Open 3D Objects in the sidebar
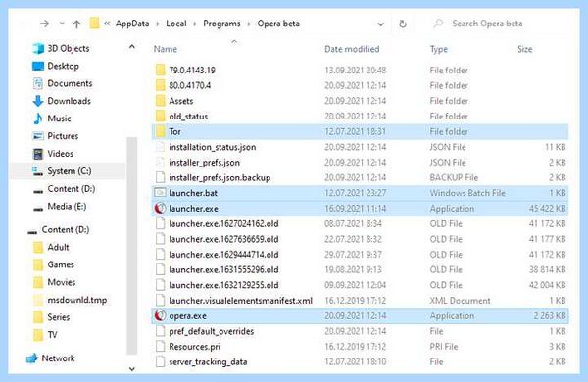 (69, 48)
